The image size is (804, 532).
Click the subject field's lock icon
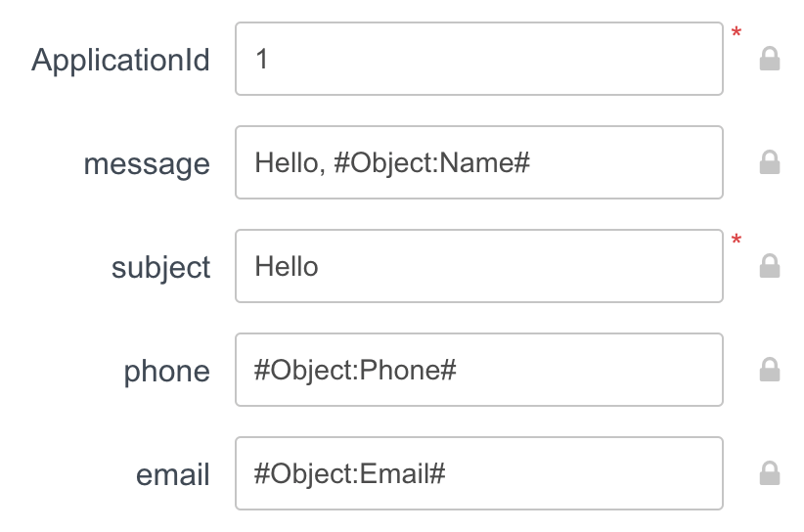770,267
